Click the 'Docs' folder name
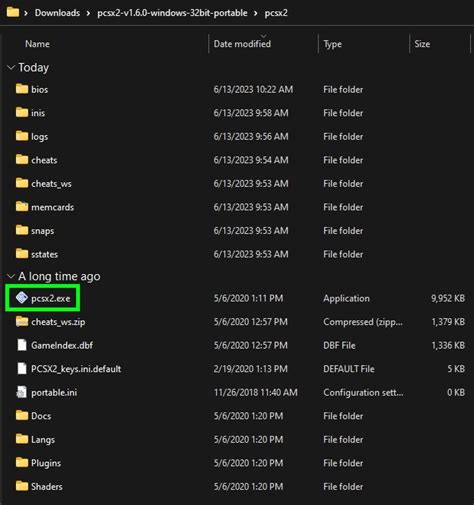Screen dimensions: 474x505 41,416
